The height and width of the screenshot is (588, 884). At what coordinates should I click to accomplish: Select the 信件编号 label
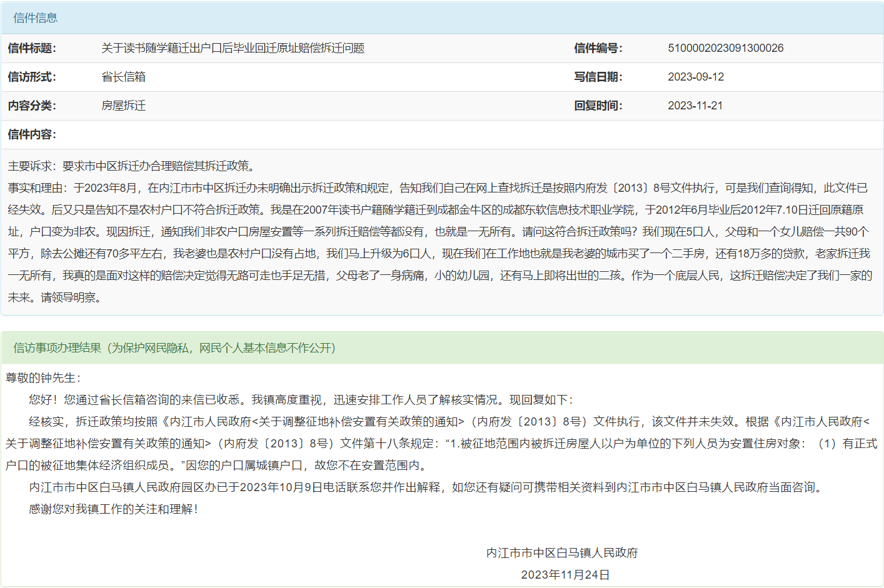pos(598,48)
